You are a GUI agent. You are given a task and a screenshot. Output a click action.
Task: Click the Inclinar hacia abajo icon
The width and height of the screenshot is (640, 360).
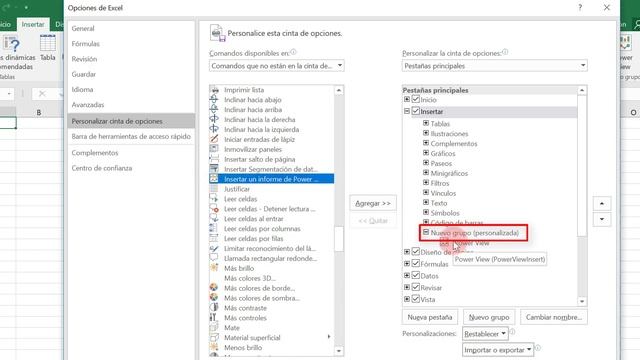coord(214,100)
